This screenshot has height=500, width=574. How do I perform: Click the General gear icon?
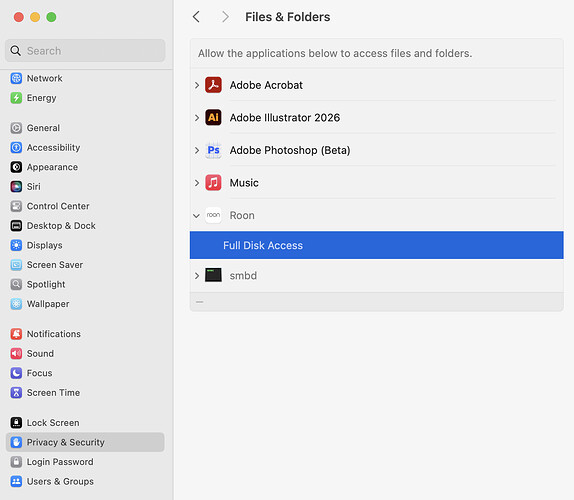[x=16, y=128]
